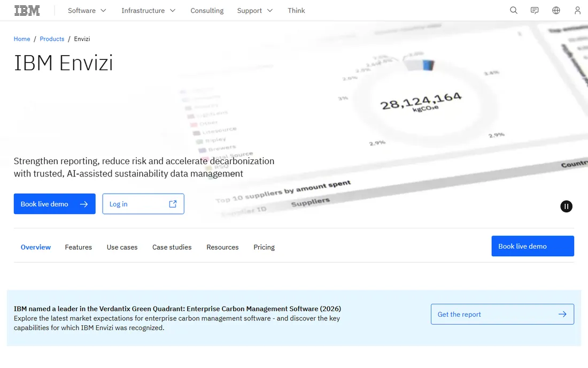Screen dimensions: 588x368
Task: Open the Think menu item
Action: point(296,11)
